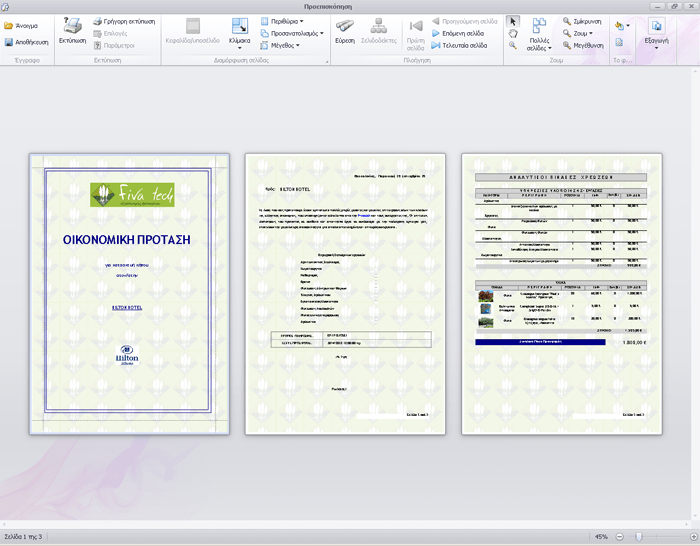The image size is (700, 546).
Task: Open the Προσανατολισμός orientation dropdown
Action: tap(295, 33)
